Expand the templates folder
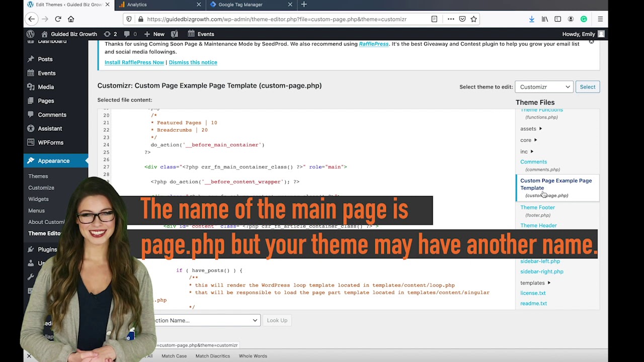 [x=535, y=283]
